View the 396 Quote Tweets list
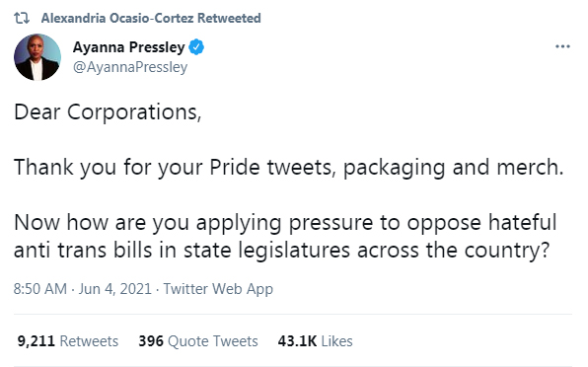Screen dimensions: 588x367 pos(198,341)
